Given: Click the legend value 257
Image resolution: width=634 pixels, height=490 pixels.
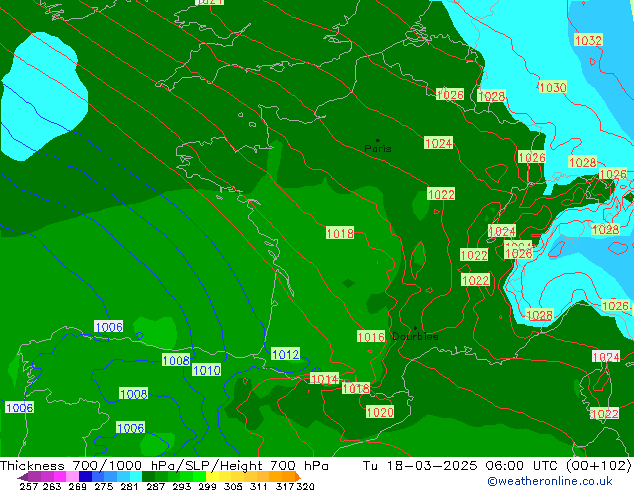Looking at the screenshot, I should point(28,486).
